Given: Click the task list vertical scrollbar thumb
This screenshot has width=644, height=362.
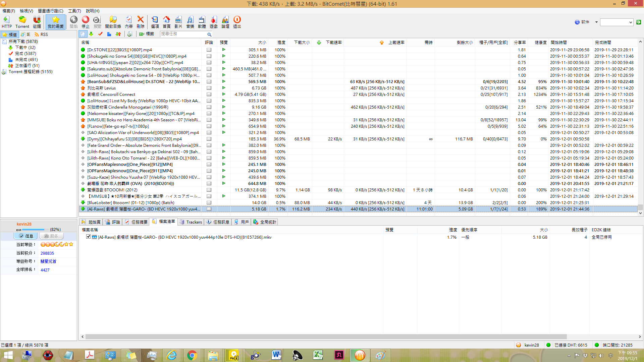Looking at the screenshot, I should pyautogui.click(x=640, y=207).
